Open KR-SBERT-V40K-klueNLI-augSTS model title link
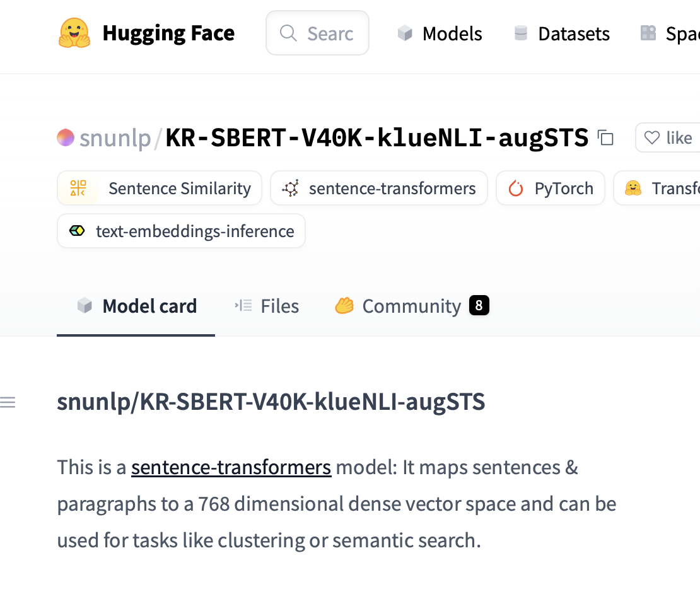 tap(376, 137)
